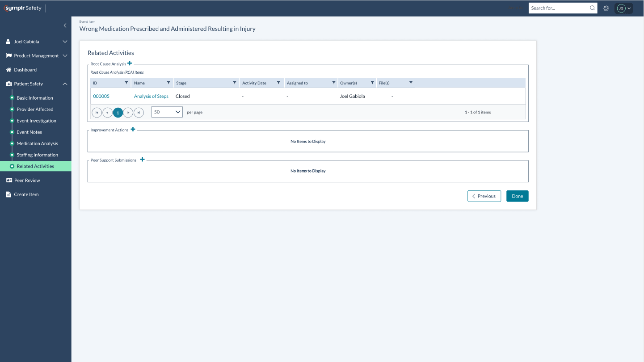
Task: Go to the Medication Analysis step
Action: pos(38,143)
